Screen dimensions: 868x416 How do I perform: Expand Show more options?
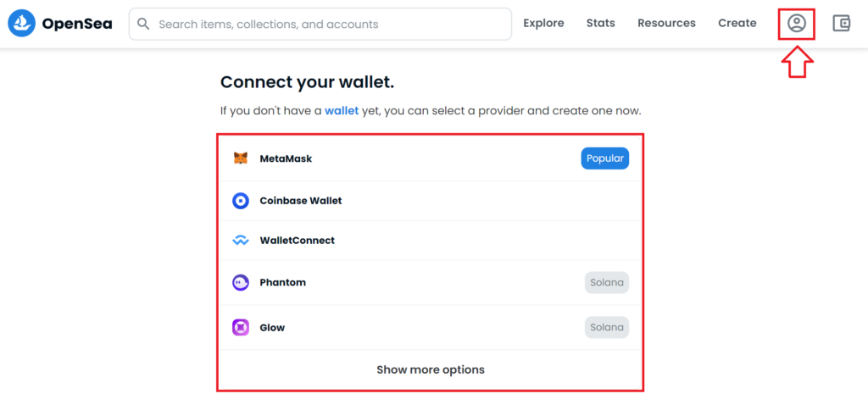(430, 369)
